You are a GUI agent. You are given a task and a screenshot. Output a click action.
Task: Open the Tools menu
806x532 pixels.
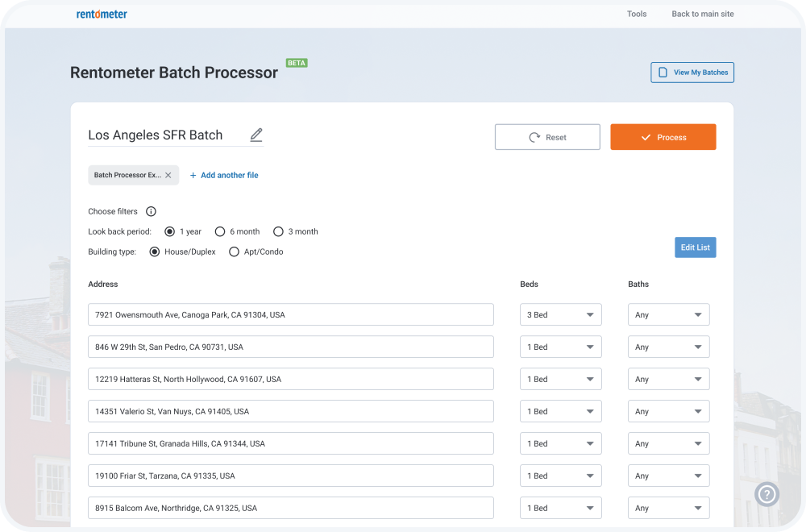click(x=637, y=14)
